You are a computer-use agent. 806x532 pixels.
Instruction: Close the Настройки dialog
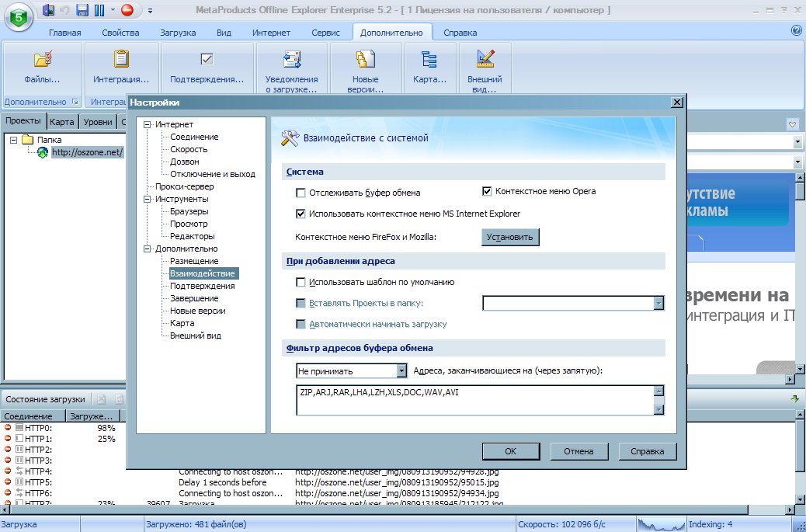tap(678, 103)
